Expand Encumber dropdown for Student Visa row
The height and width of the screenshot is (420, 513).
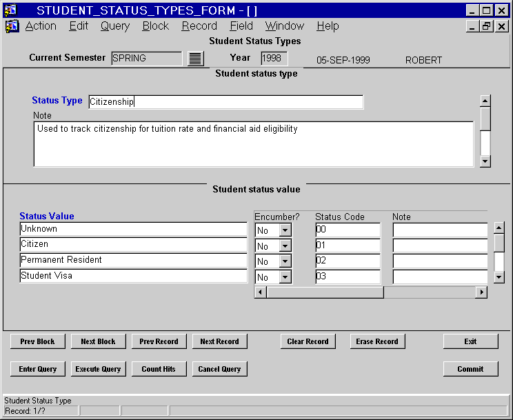click(x=285, y=277)
